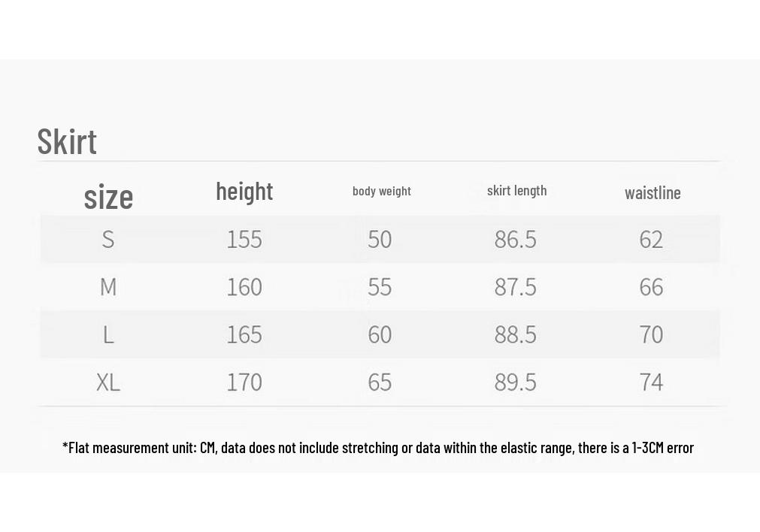Select the size column header
The width and height of the screenshot is (760, 532).
(108, 197)
